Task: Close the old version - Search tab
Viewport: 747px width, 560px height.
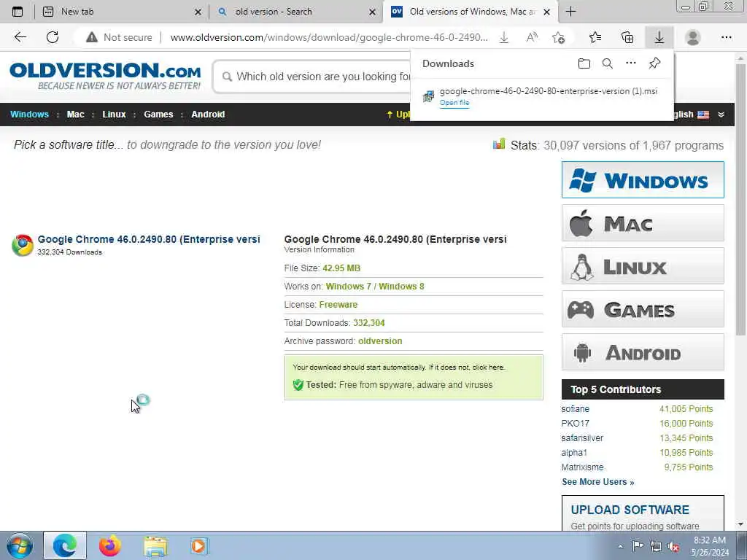Action: click(x=372, y=12)
